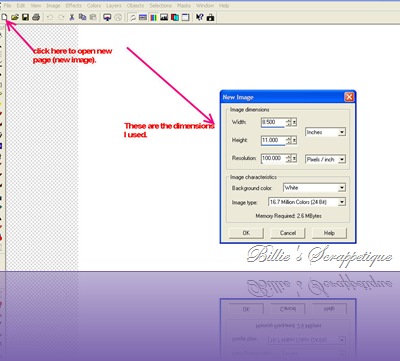Image resolution: width=400 pixels, height=361 pixels.
Task: Click the Height value field
Action: pyautogui.click(x=273, y=140)
